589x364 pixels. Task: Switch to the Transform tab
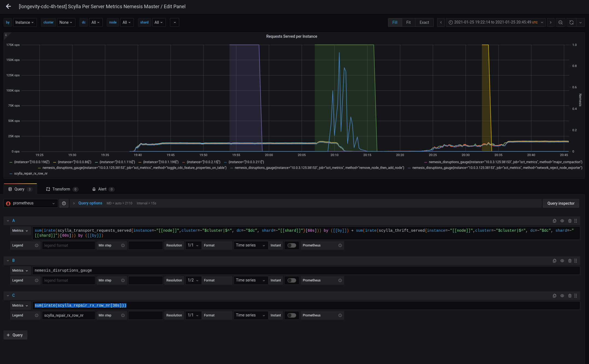pyautogui.click(x=62, y=189)
